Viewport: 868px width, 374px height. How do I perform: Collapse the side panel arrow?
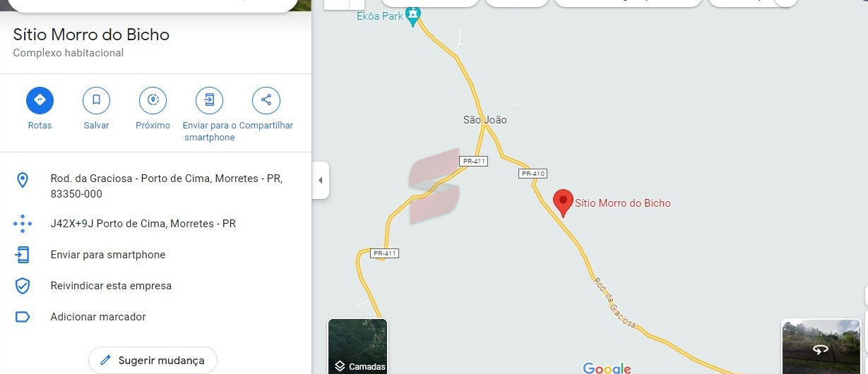(x=320, y=180)
